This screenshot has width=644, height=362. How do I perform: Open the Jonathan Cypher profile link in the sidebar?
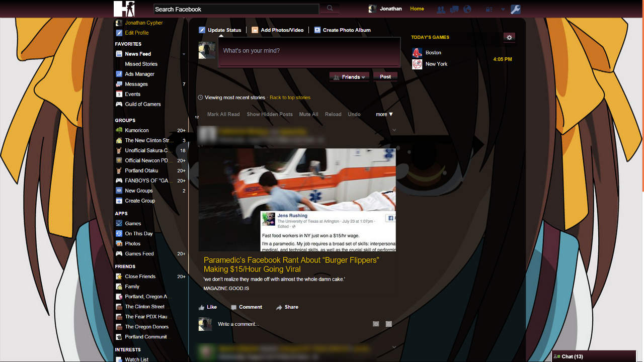tap(144, 23)
